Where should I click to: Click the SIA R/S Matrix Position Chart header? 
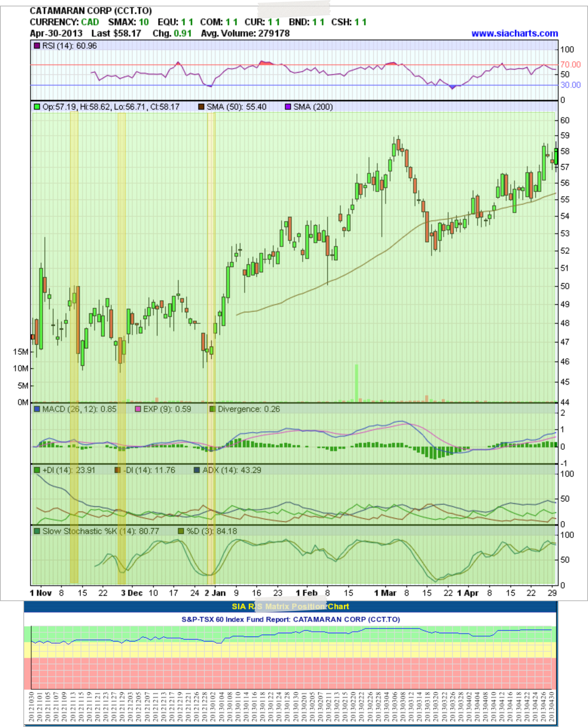pos(290,606)
